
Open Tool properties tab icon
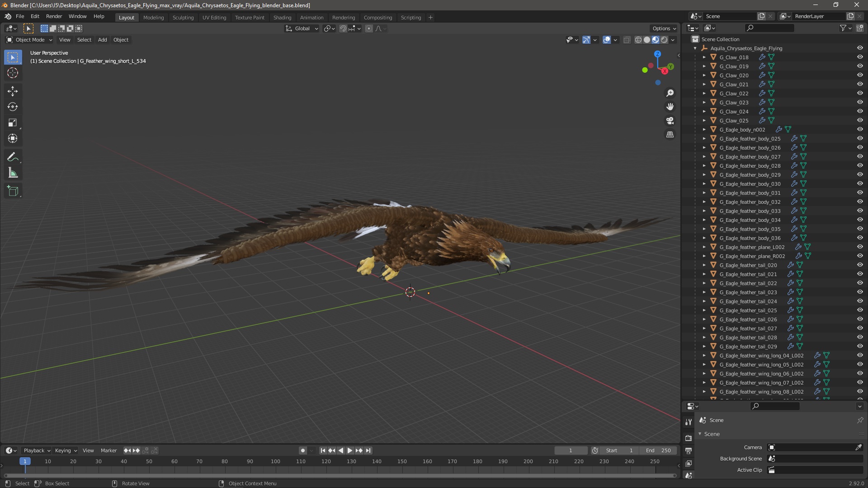[x=689, y=422]
